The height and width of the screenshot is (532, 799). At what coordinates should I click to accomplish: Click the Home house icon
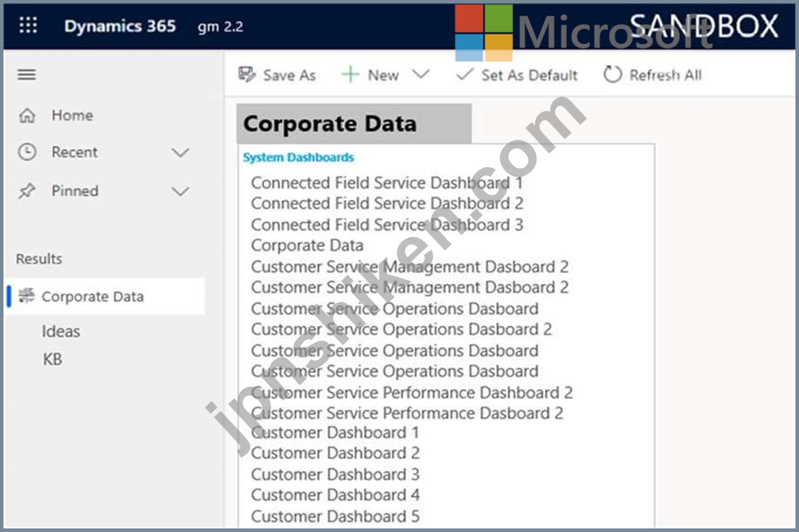click(27, 116)
